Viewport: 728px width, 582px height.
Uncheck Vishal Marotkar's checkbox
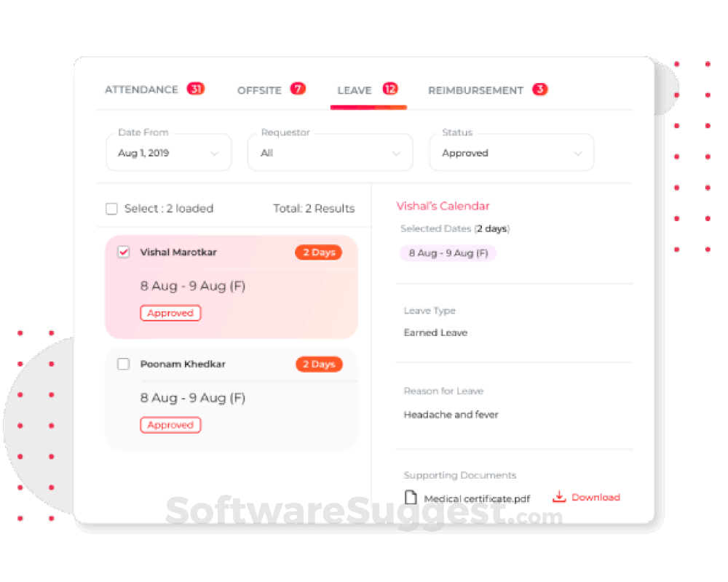124,252
